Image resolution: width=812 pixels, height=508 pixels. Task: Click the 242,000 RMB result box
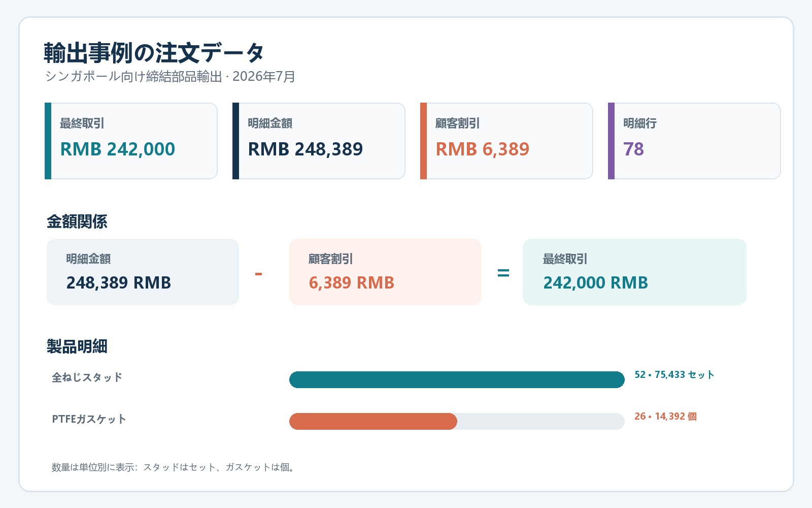[x=634, y=272]
